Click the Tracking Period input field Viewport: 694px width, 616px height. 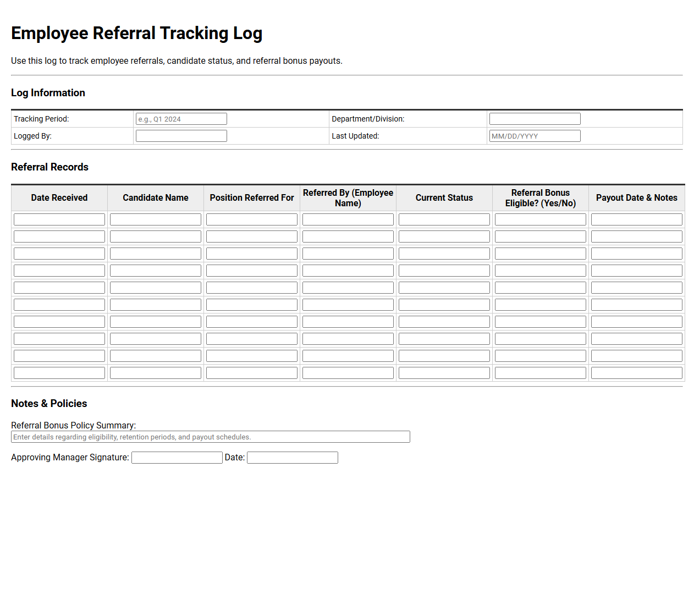tap(181, 119)
